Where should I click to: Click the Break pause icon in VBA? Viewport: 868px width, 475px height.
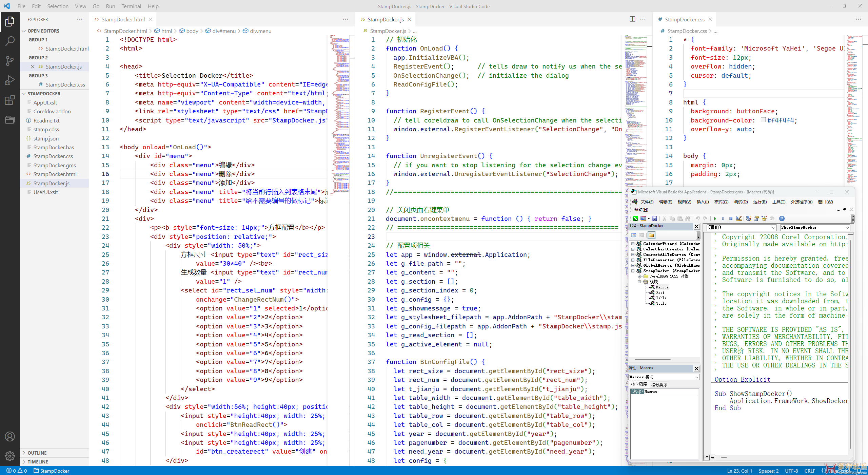point(723,218)
